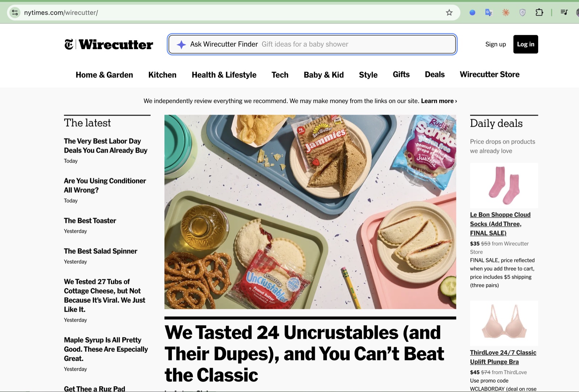Click the Uncrustables feature image
579x392 pixels.
pyautogui.click(x=310, y=212)
